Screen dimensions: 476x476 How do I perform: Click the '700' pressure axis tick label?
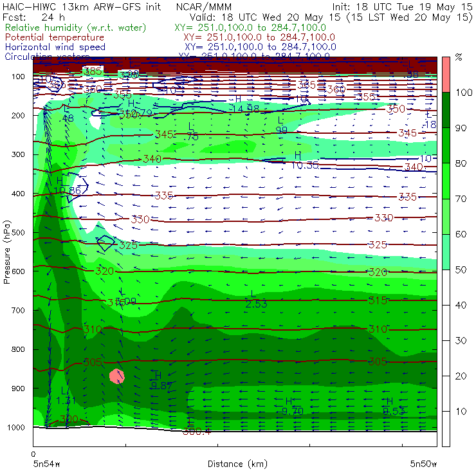click(18, 310)
